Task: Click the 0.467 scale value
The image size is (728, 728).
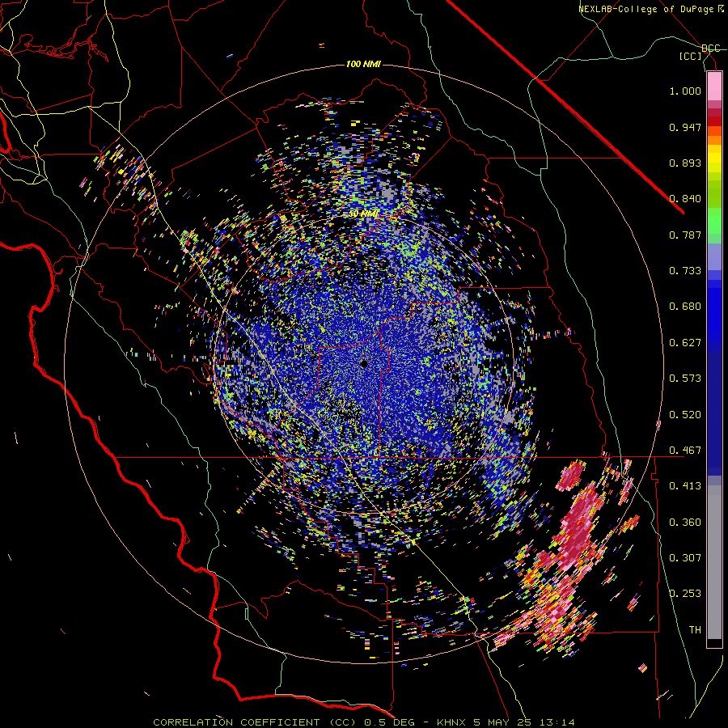Action: click(685, 451)
